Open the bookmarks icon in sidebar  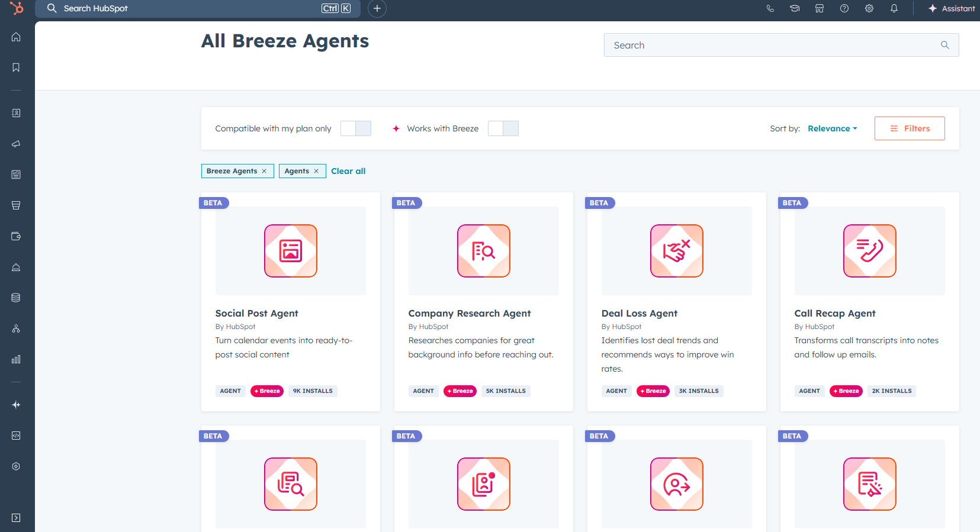click(16, 67)
